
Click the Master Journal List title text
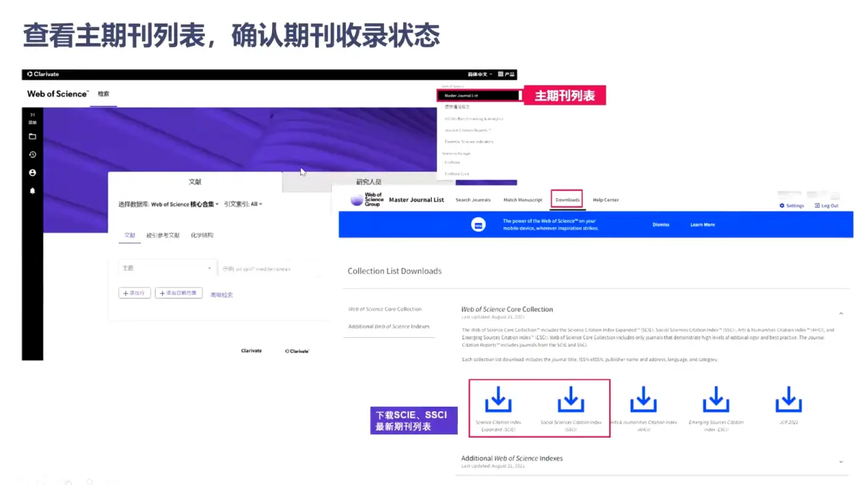[x=417, y=200]
